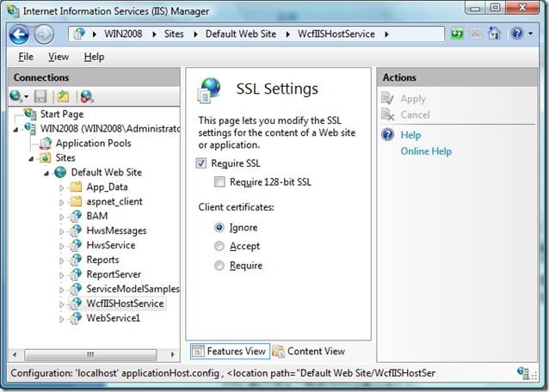Refresh page with green toolbar icon

(x=457, y=34)
